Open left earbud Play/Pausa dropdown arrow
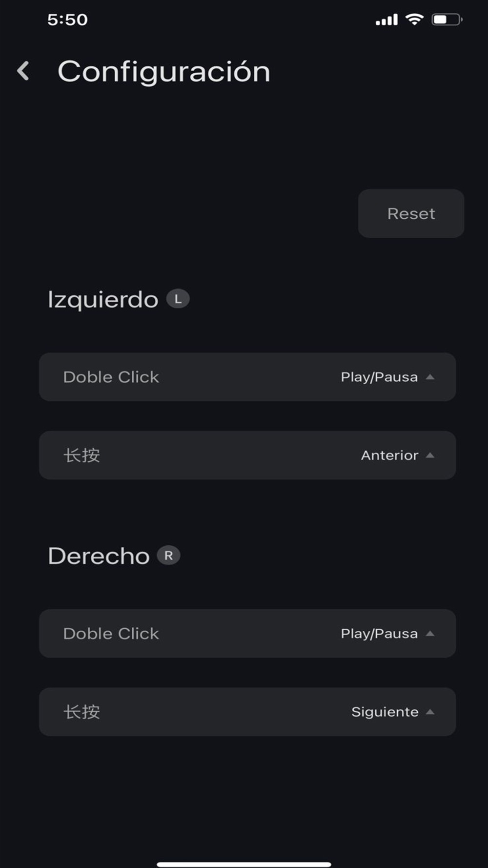 coord(430,377)
